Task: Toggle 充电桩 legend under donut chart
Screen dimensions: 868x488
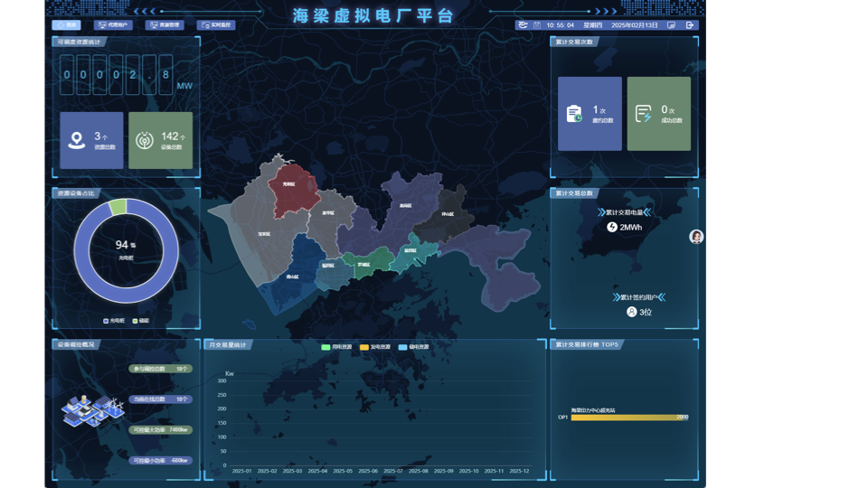Action: click(x=115, y=321)
